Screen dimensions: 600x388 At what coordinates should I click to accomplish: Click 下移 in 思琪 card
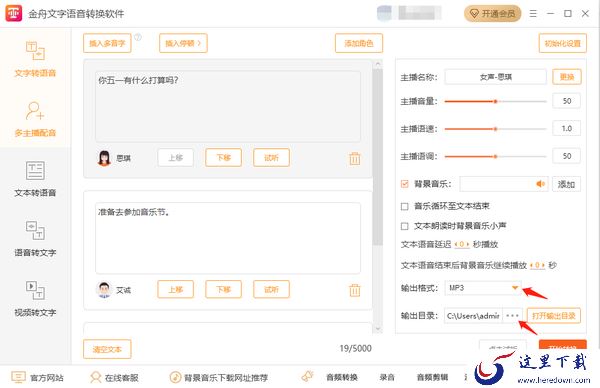pos(223,158)
